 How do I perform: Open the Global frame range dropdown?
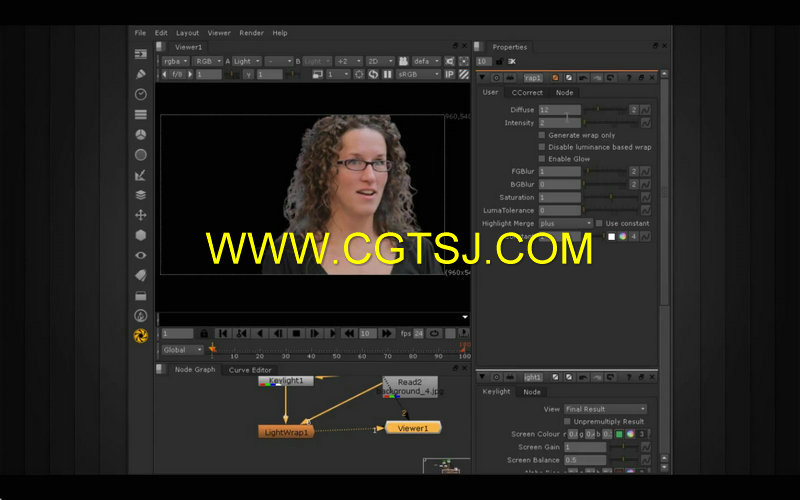pyautogui.click(x=183, y=350)
